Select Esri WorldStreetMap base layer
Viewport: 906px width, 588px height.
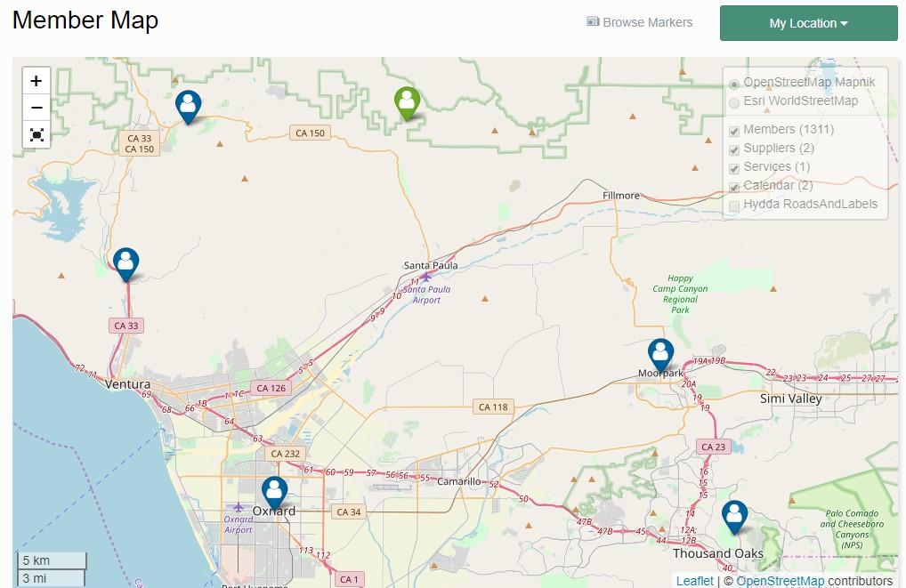coord(734,103)
